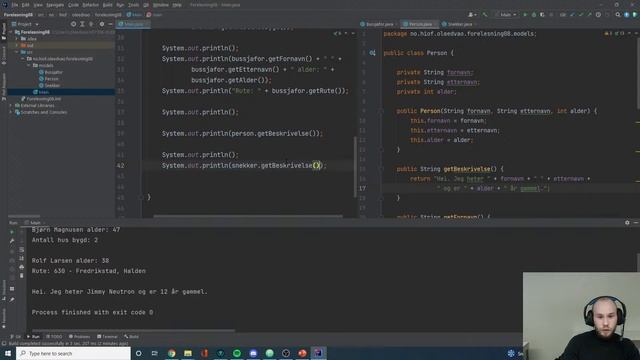Open the Refactor menu
Viewport: 640px width, 360px height.
tap(91, 5)
